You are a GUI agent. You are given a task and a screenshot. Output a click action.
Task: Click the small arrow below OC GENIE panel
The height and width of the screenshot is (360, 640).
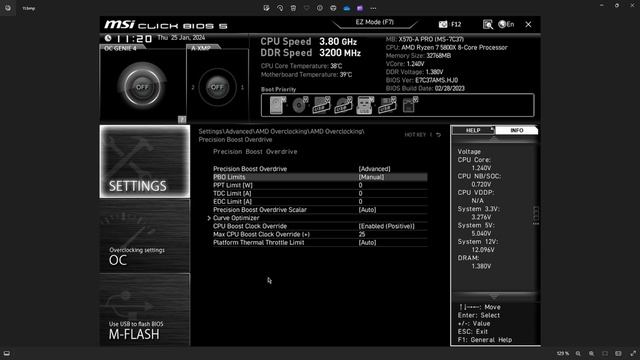(x=182, y=119)
